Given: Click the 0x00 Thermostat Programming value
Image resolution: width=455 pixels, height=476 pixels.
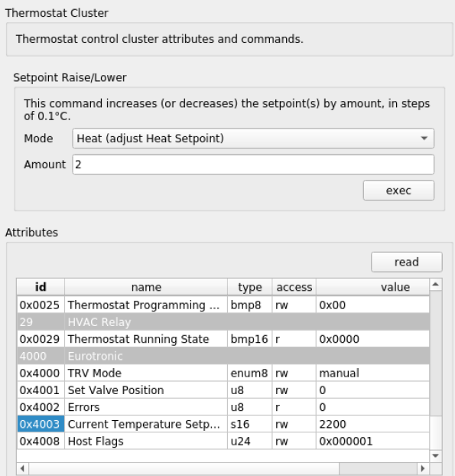Looking at the screenshot, I should [373, 305].
